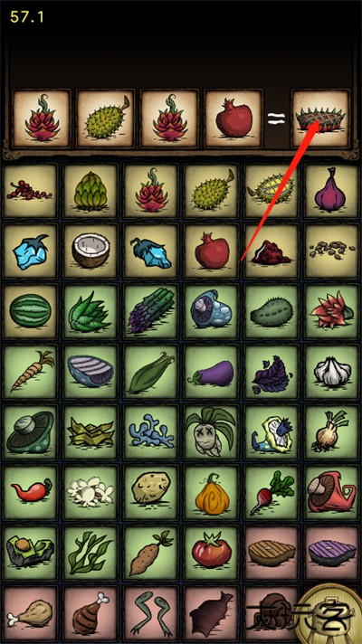Pick the orange pumpkin ingredient
Screen dimensions: 362x644
pos(212,492)
